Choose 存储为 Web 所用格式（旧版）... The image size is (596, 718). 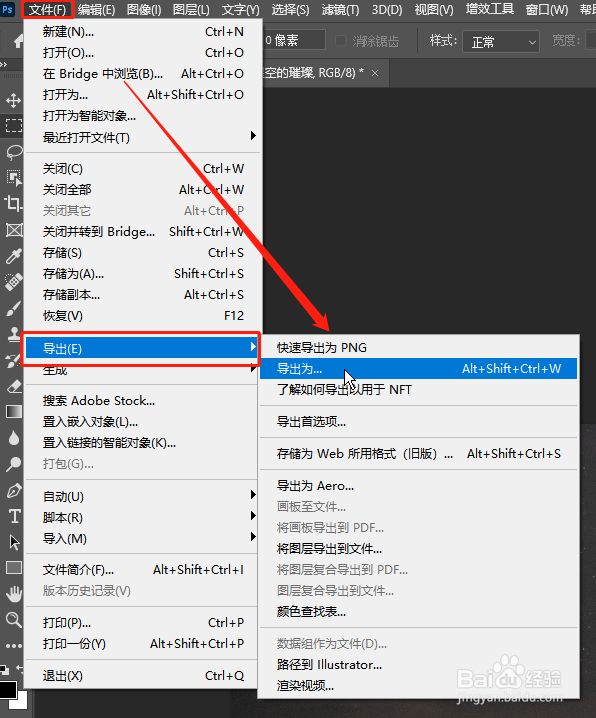(418, 454)
